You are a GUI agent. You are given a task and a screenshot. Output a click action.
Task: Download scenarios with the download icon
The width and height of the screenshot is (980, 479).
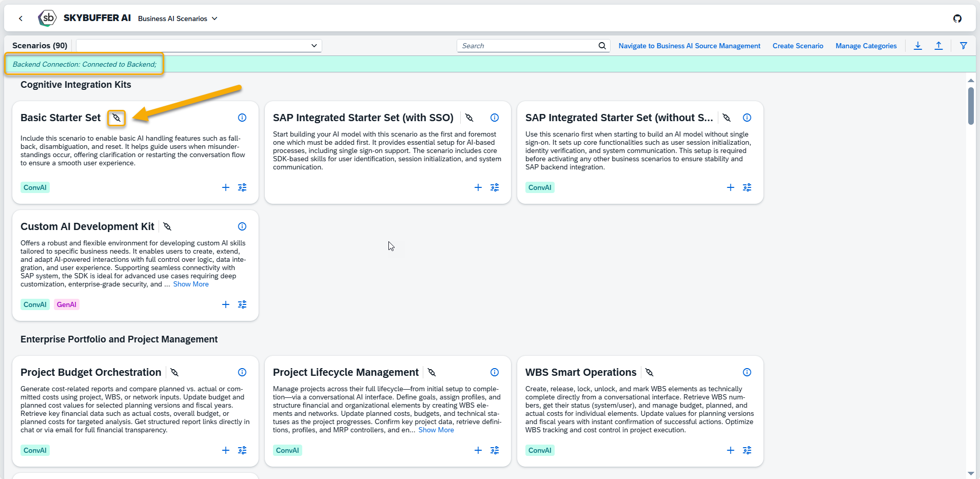[x=918, y=46]
